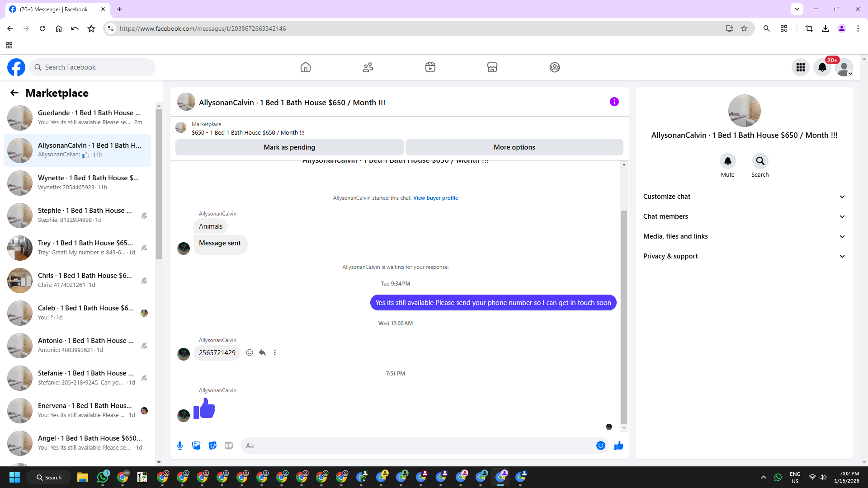Attach a photo using the image icon

tap(196, 446)
